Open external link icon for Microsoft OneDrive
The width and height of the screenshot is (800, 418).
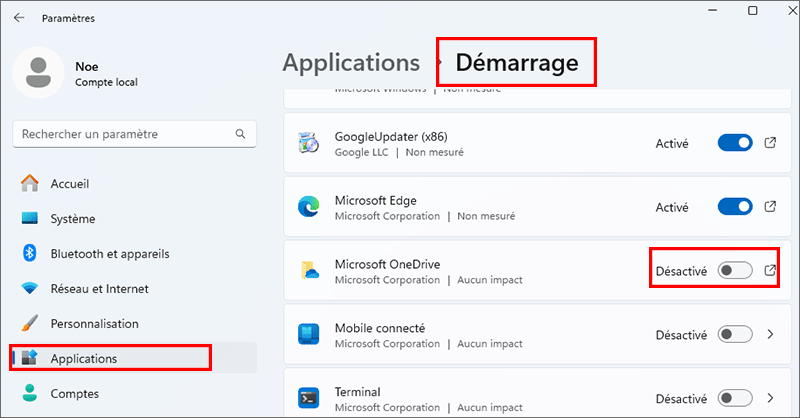[x=770, y=271]
